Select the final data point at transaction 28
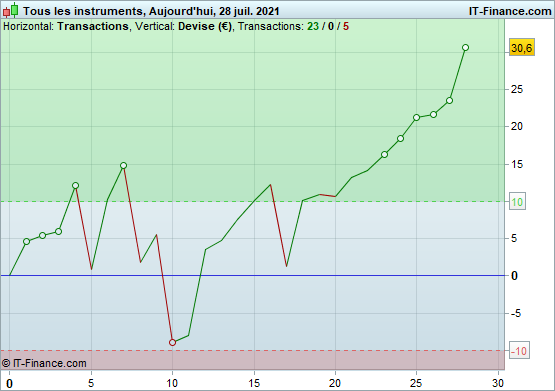This screenshot has width=555, height=391. (x=465, y=47)
